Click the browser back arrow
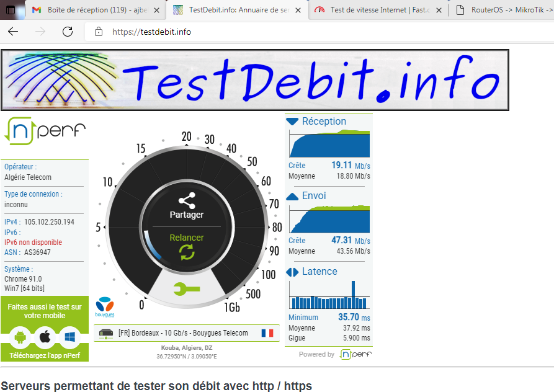The width and height of the screenshot is (554, 392). (x=13, y=32)
